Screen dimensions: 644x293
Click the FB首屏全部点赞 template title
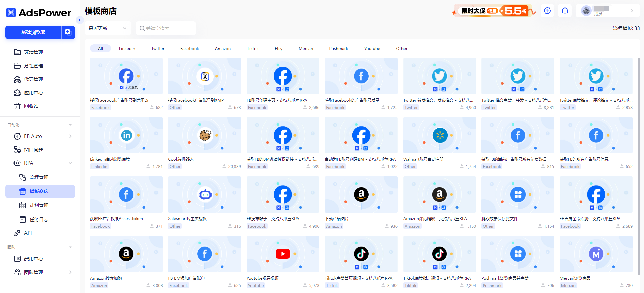pyautogui.click(x=590, y=218)
